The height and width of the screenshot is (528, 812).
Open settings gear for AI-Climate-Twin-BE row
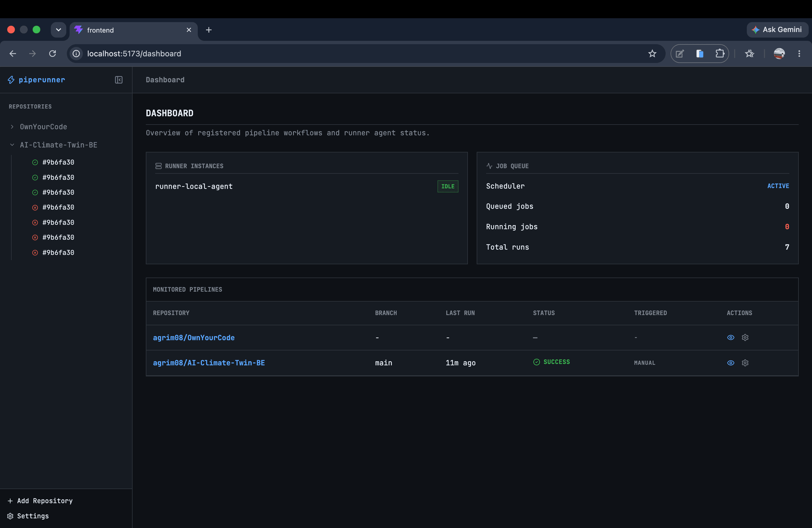[x=745, y=363]
